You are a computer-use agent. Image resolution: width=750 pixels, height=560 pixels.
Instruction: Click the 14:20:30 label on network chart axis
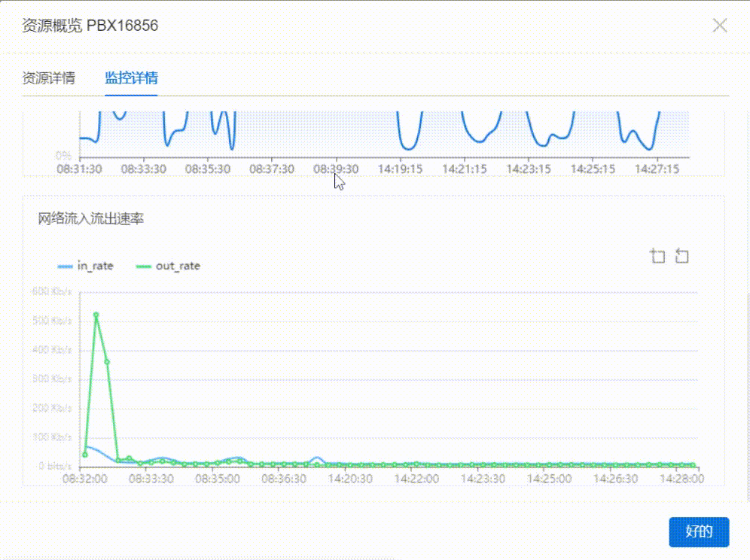[x=351, y=478]
